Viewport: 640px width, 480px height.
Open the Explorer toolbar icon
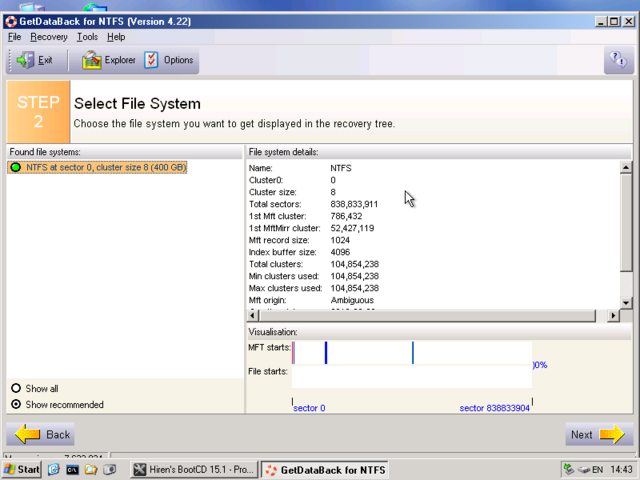point(91,60)
